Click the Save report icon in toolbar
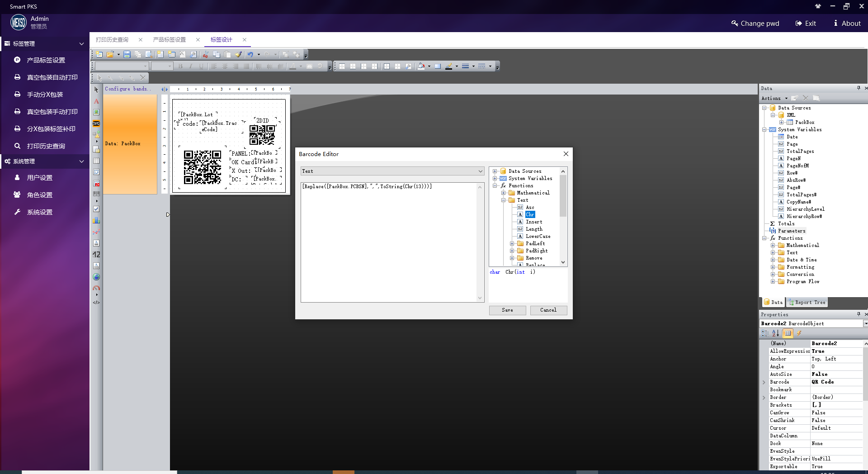Image resolution: width=868 pixels, height=474 pixels. coord(127,54)
